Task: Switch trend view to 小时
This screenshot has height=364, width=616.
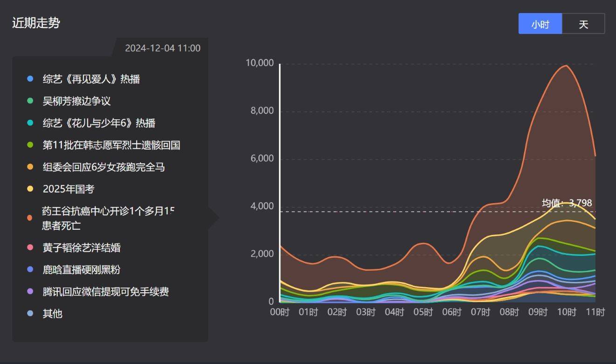Action: coord(540,24)
